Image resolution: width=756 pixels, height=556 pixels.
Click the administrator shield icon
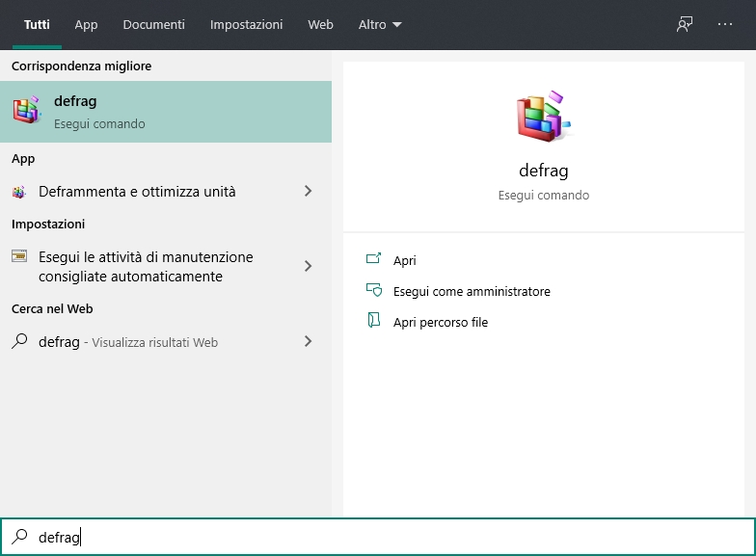(374, 289)
